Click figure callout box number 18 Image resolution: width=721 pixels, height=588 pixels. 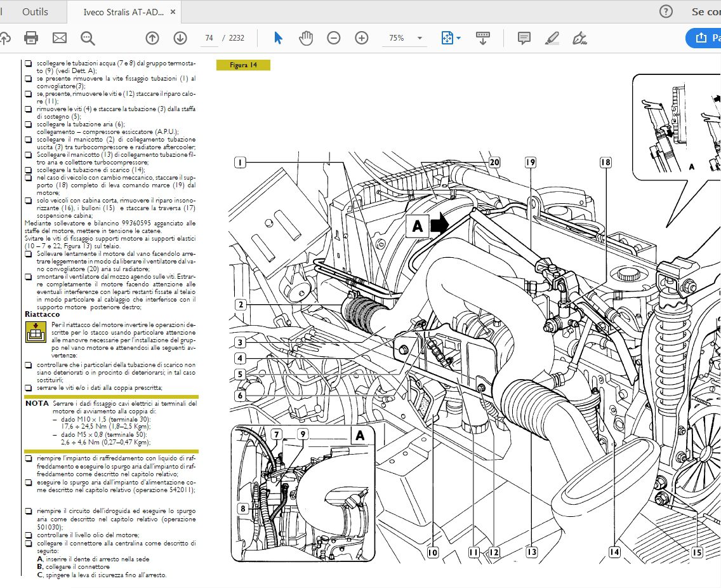pyautogui.click(x=605, y=163)
